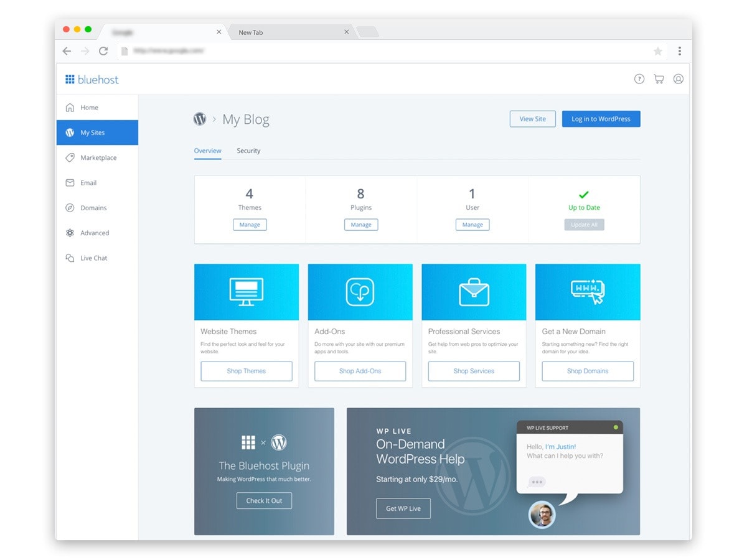Click the Live Chat bubble icon
Image resolution: width=747 pixels, height=560 pixels.
click(x=70, y=258)
